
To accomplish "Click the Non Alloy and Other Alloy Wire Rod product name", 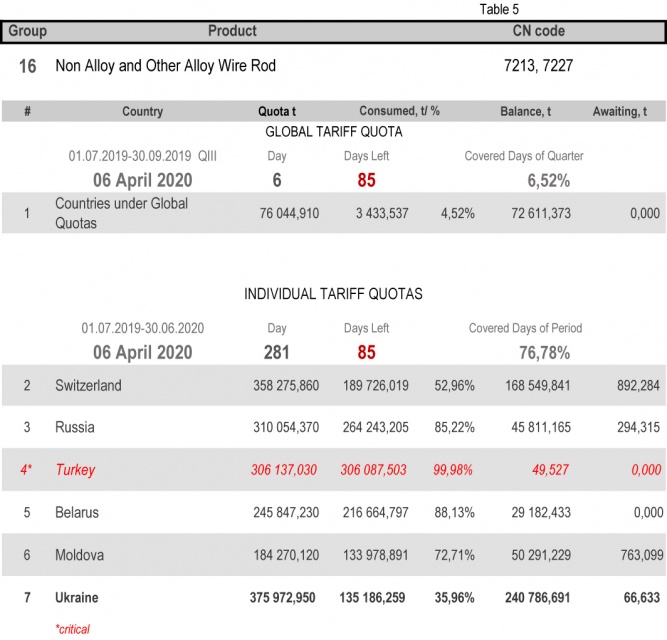I will point(165,66).
